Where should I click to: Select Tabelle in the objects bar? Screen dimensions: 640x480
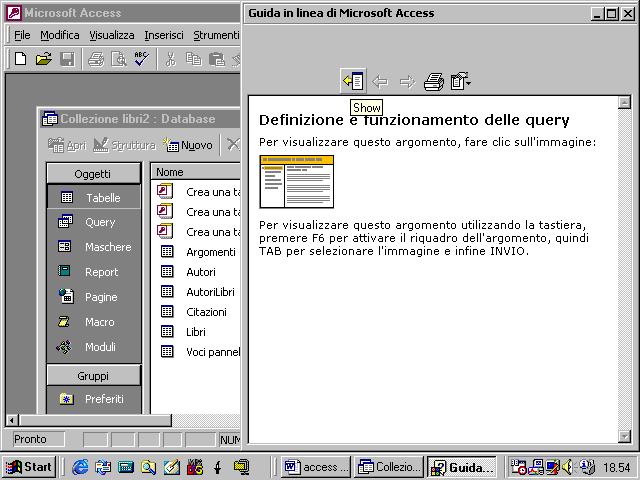[93, 198]
